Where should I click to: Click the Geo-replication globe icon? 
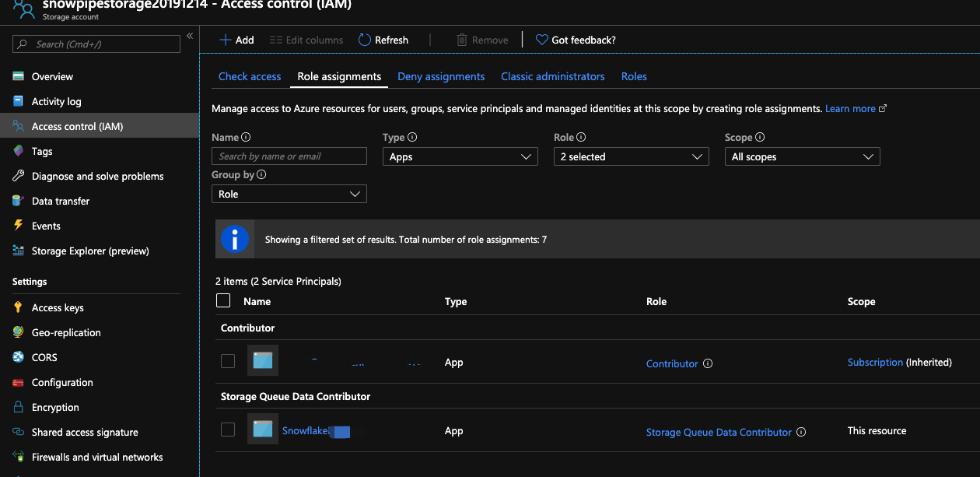18,332
